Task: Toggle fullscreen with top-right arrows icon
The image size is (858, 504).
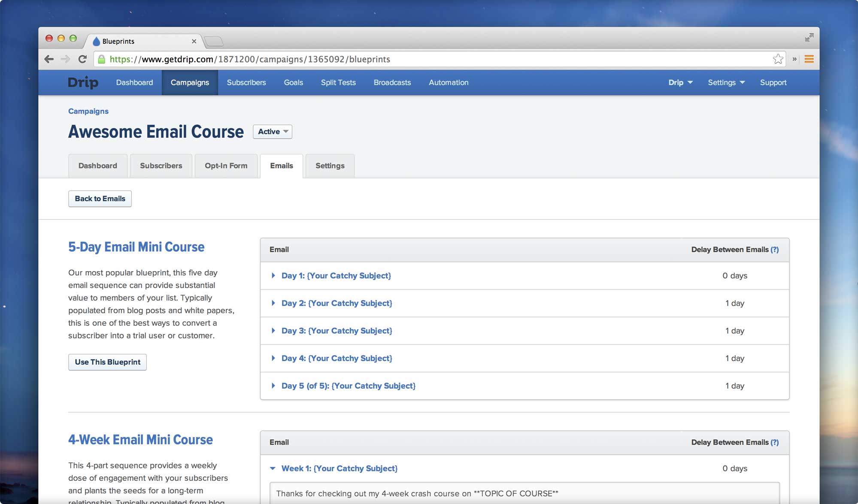Action: (809, 38)
